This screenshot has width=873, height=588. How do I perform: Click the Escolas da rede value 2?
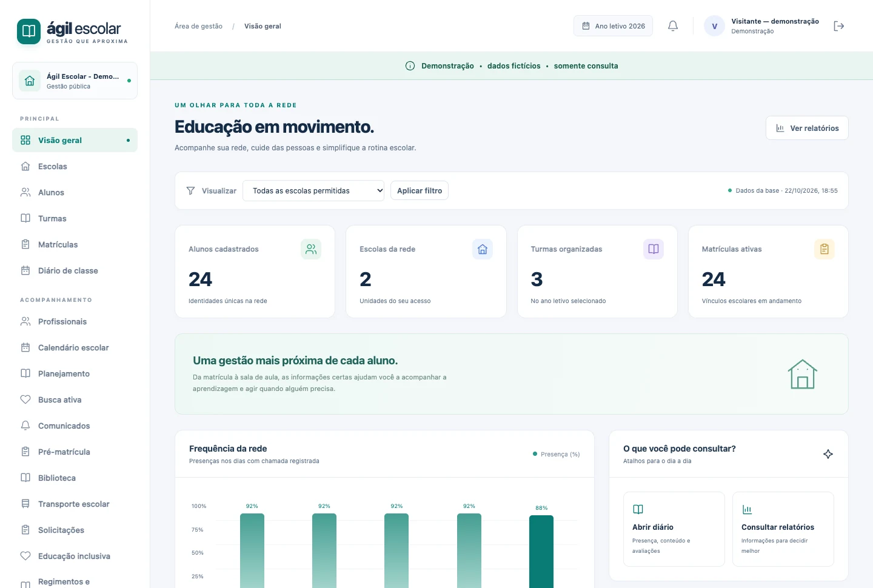point(365,279)
